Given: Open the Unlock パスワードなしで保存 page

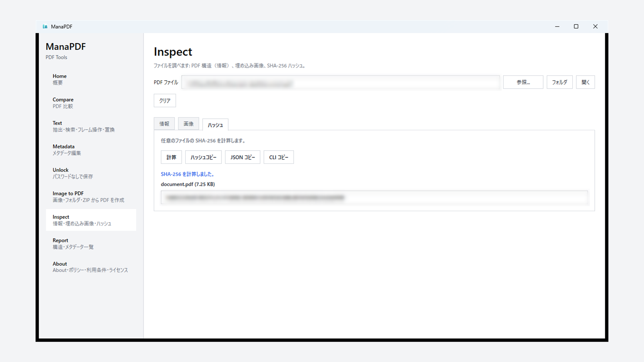Looking at the screenshot, I should tap(91, 173).
